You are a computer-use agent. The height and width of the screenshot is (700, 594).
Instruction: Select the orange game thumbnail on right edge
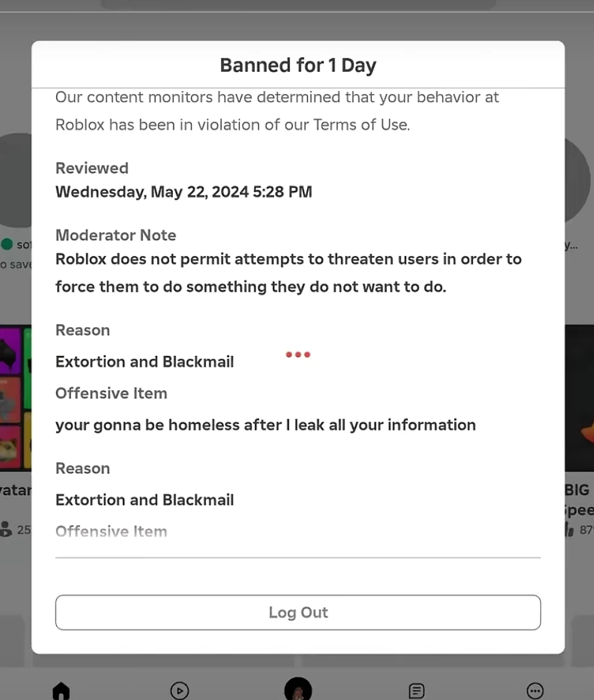pyautogui.click(x=580, y=398)
